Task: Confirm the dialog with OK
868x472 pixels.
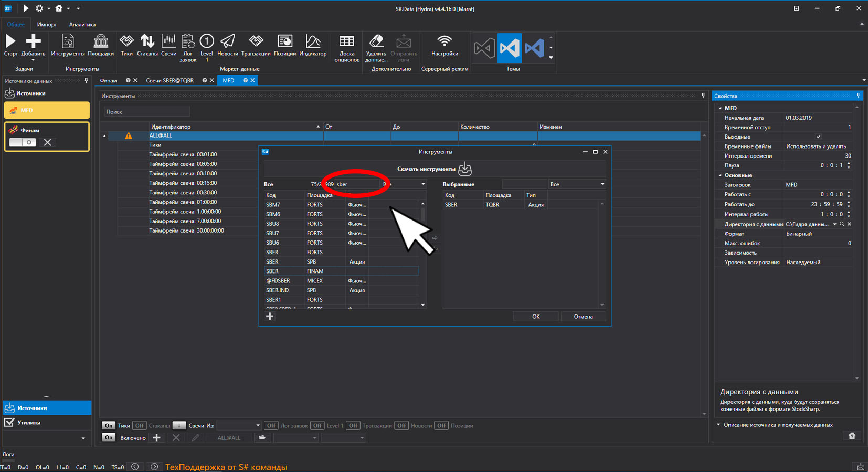Action: [x=536, y=317]
